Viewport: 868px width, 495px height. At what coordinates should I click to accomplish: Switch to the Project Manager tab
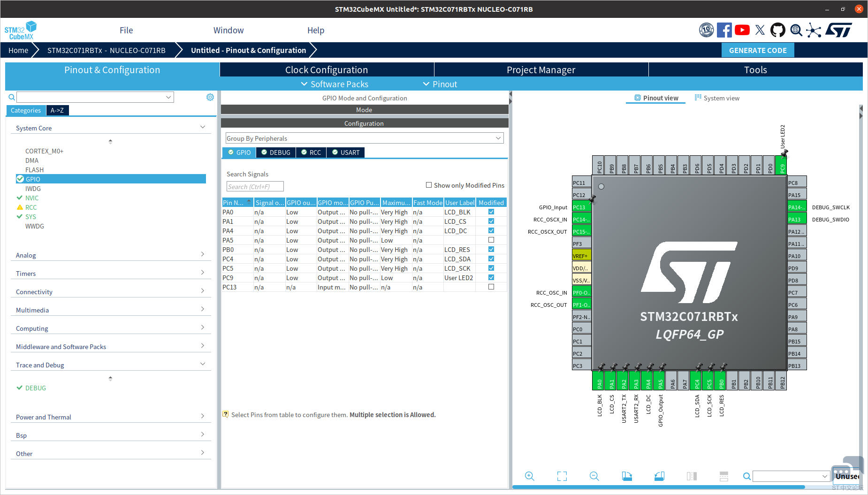coord(541,69)
